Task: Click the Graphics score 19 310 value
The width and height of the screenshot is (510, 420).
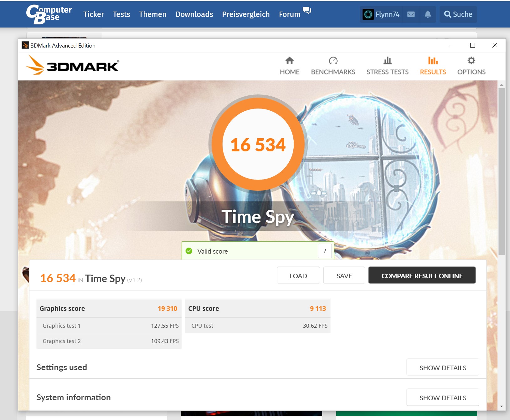Action: coord(167,309)
